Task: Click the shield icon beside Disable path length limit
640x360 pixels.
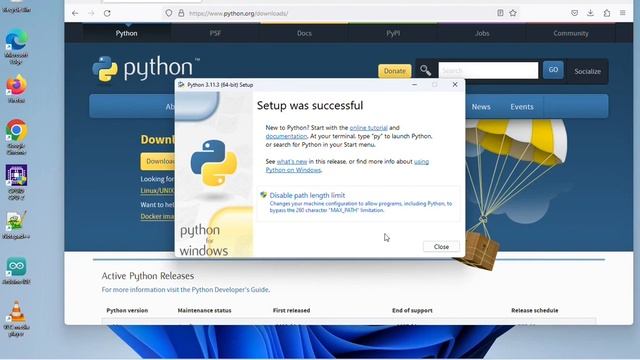Action: 263,195
